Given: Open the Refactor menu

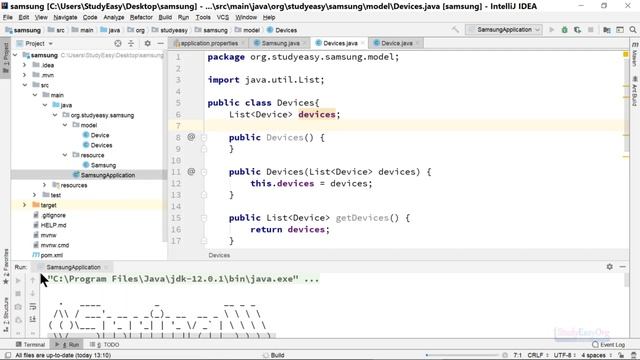Looking at the screenshot, I should coord(141,18).
